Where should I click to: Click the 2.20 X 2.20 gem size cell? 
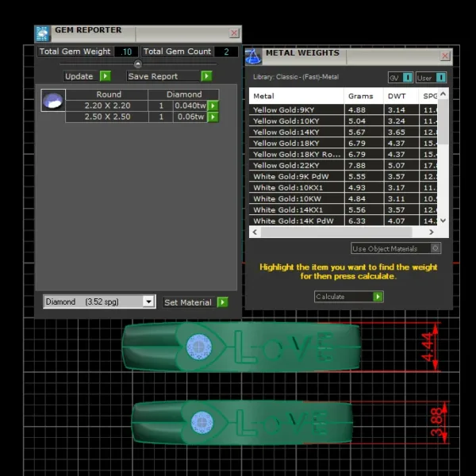click(107, 106)
